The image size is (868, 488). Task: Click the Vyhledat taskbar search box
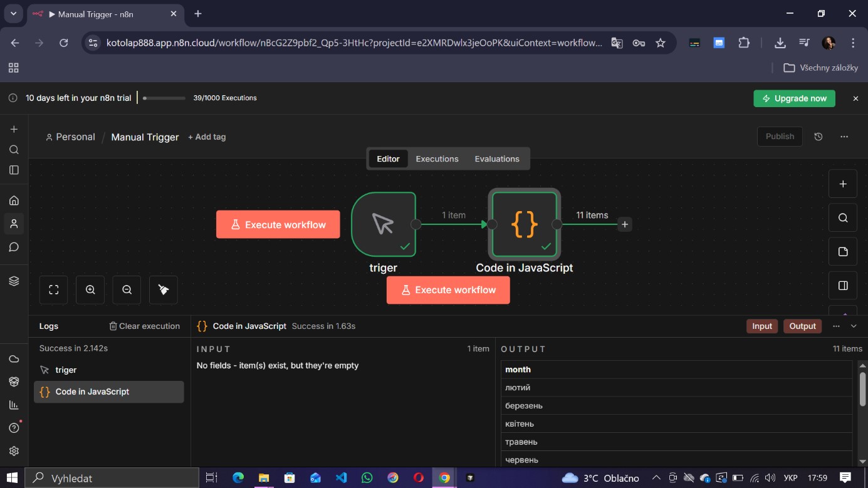[112, 478]
